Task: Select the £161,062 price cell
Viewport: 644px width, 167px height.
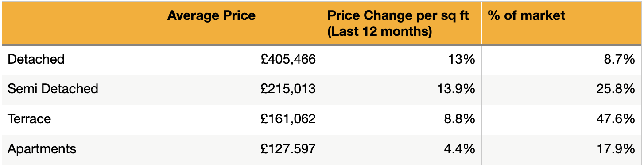Action: [242, 120]
